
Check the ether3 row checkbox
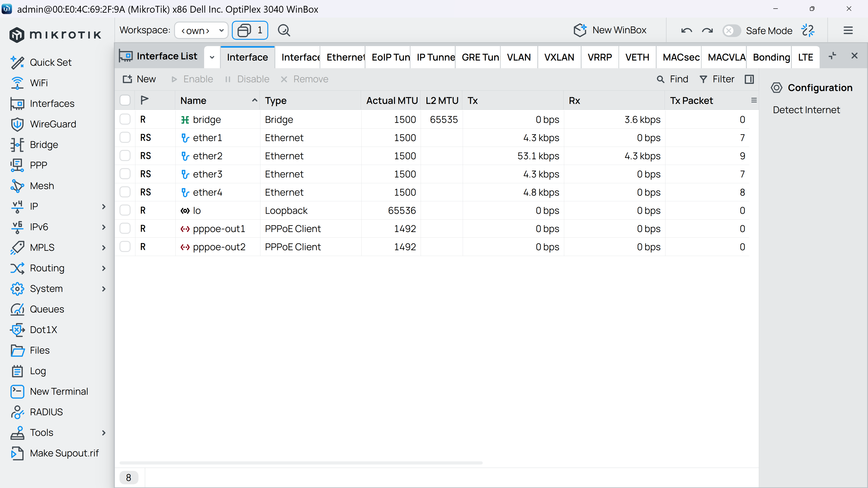[125, 174]
